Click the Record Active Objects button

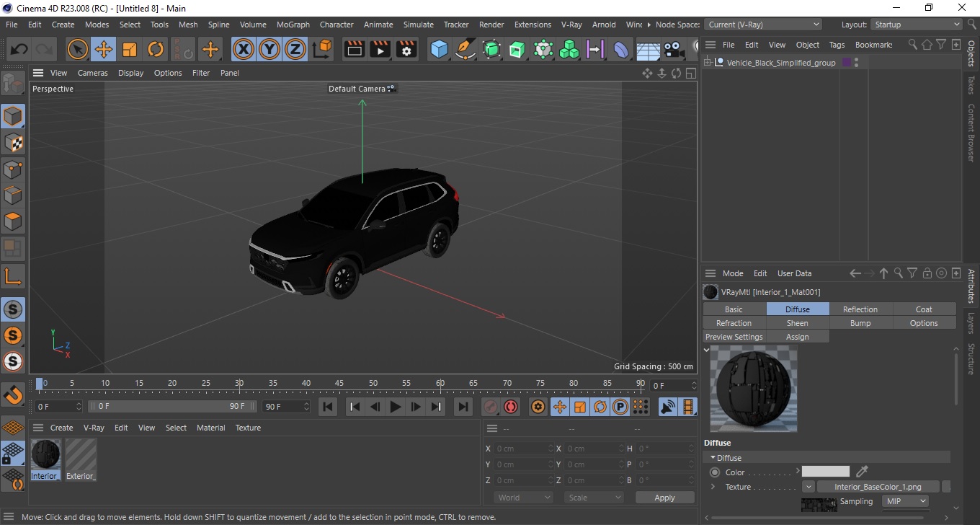(x=491, y=407)
